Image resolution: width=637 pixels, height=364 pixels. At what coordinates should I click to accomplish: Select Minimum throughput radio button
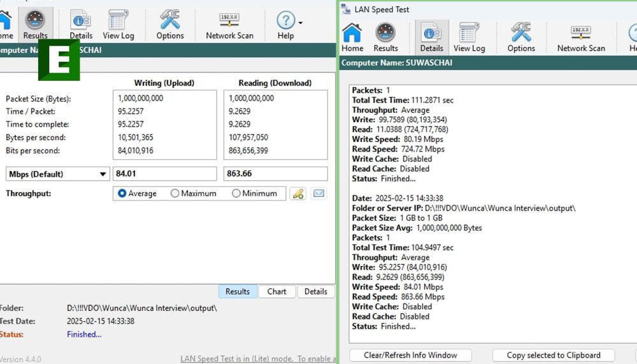[236, 193]
